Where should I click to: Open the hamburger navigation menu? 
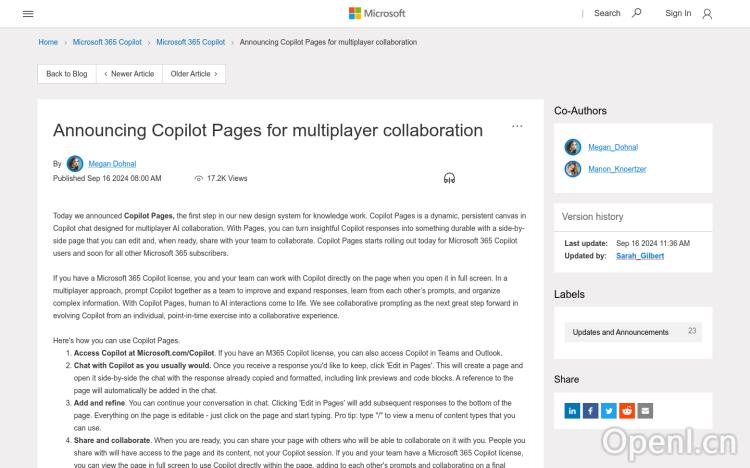tap(28, 14)
